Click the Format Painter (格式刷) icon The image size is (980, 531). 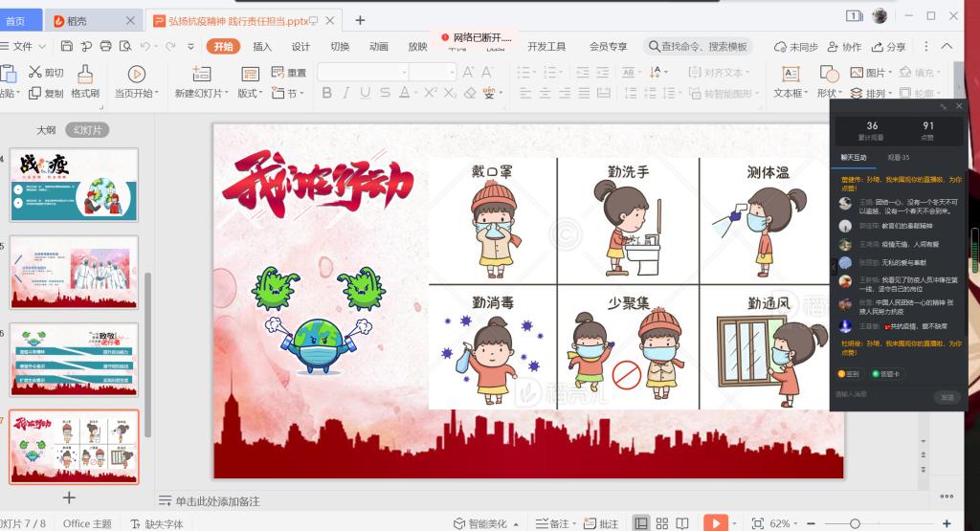coord(84,74)
